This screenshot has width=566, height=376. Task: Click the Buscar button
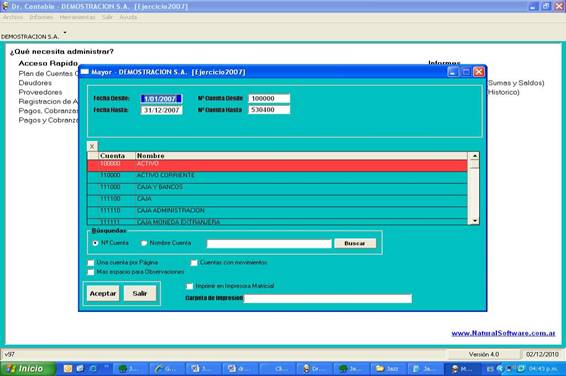tap(355, 243)
